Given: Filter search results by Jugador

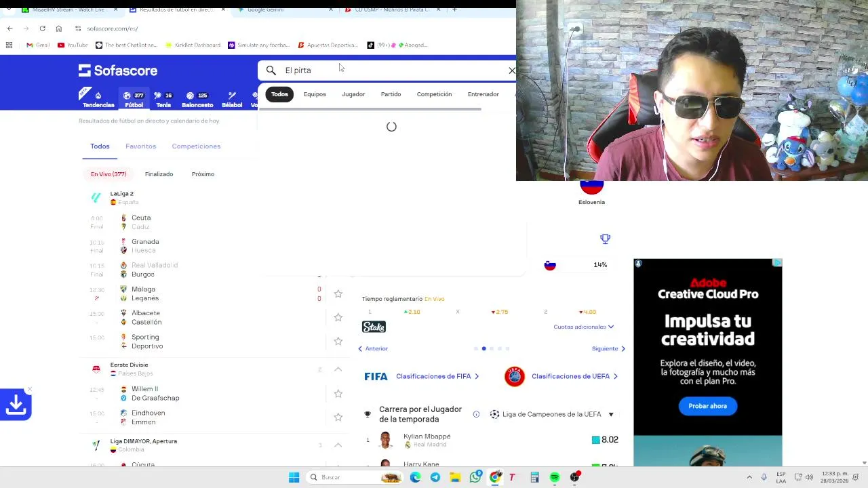Looking at the screenshot, I should [353, 94].
